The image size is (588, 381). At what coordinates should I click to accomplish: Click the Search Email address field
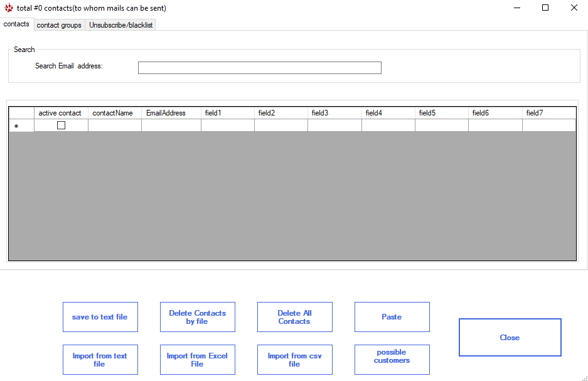[x=259, y=68]
